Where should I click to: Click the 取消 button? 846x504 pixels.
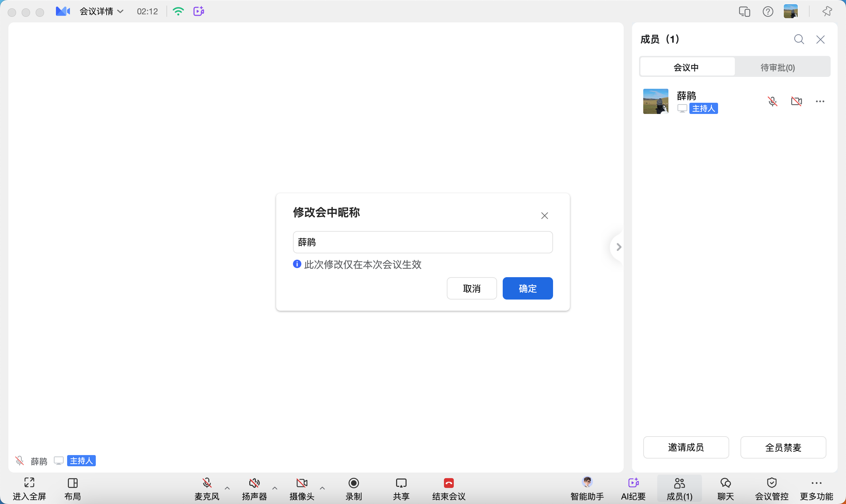pos(472,288)
